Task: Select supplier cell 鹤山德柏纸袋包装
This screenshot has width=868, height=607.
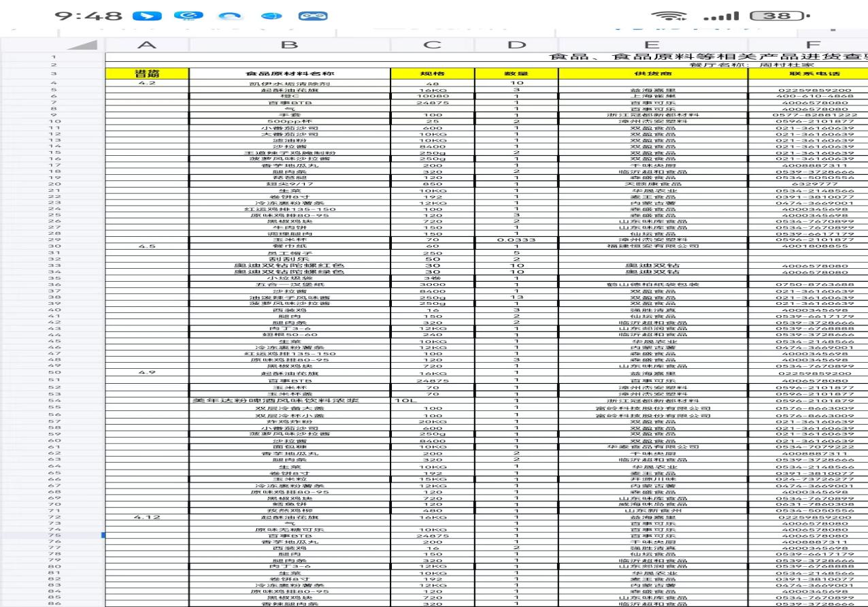Action: [653, 284]
